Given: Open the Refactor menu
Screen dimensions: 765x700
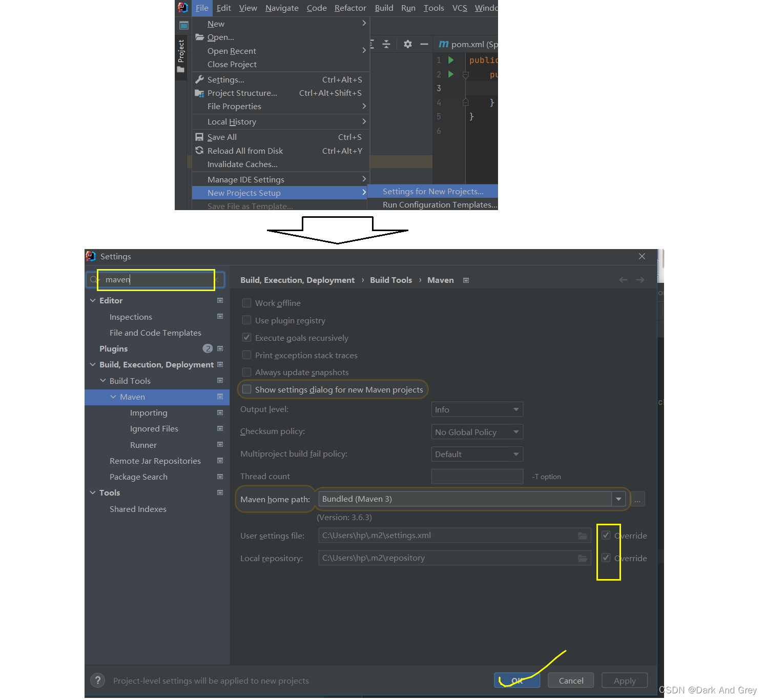Looking at the screenshot, I should tap(350, 8).
